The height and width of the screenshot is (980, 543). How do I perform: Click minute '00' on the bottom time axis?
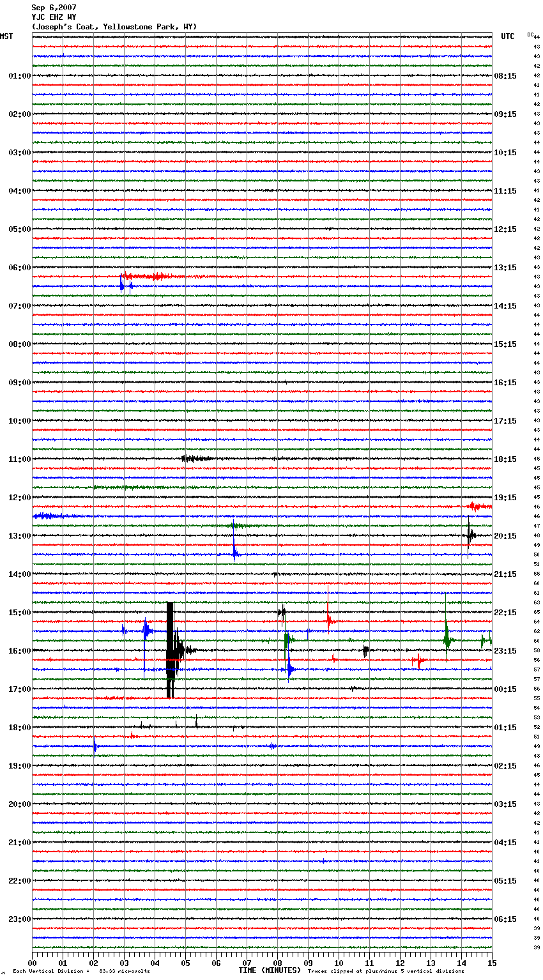click(32, 963)
